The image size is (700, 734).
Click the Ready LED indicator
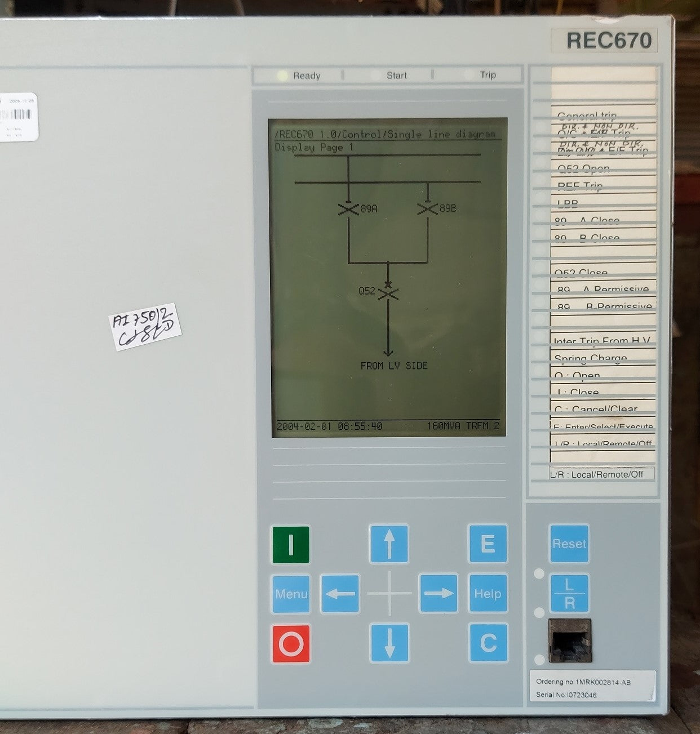[x=282, y=75]
